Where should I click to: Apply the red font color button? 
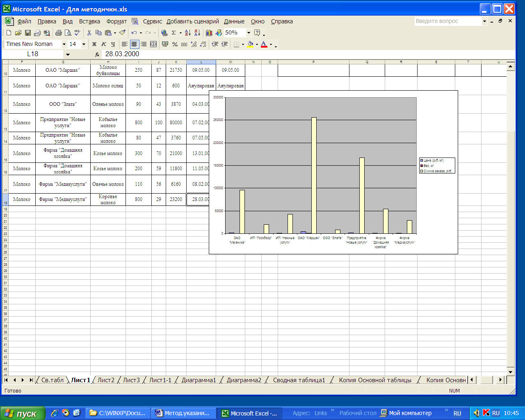point(264,44)
